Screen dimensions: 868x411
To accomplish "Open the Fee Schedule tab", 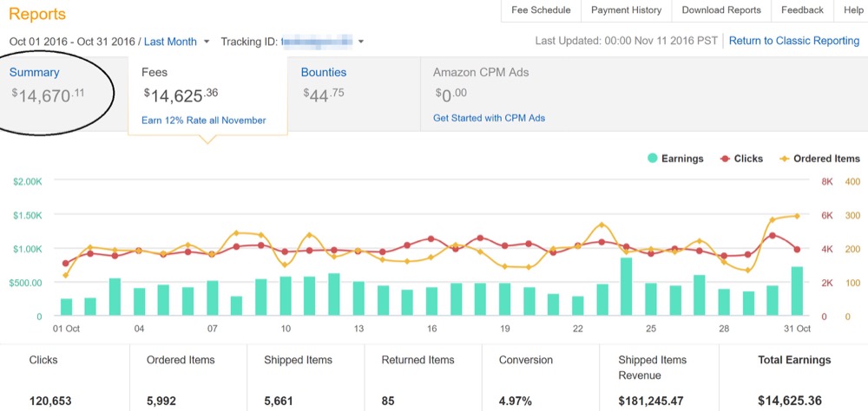I will tap(541, 10).
